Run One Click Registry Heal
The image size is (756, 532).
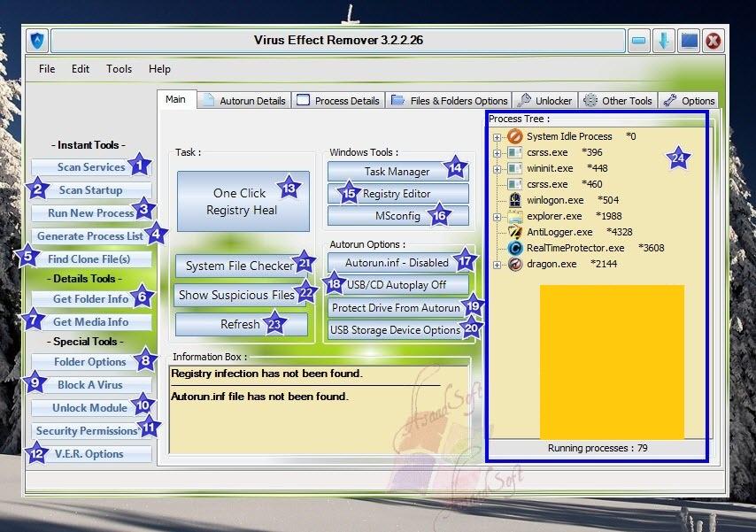click(x=243, y=201)
